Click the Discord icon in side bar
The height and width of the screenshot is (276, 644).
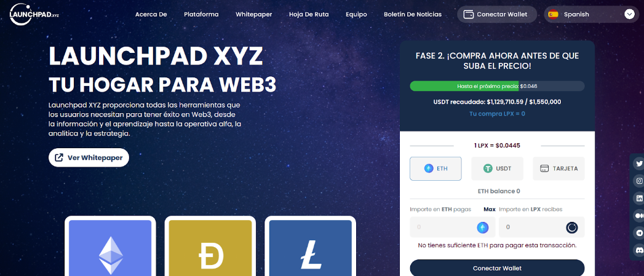tap(639, 250)
